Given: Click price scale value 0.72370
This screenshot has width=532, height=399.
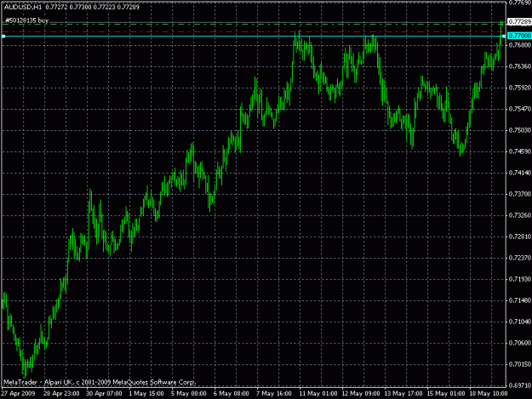Looking at the screenshot, I should point(520,258).
